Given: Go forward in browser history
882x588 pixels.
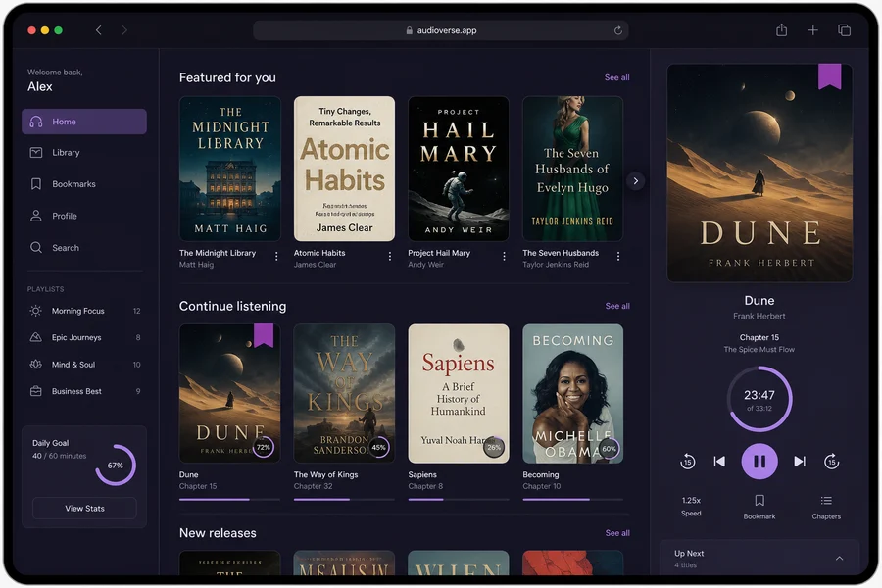Looking at the screenshot, I should click(x=124, y=30).
